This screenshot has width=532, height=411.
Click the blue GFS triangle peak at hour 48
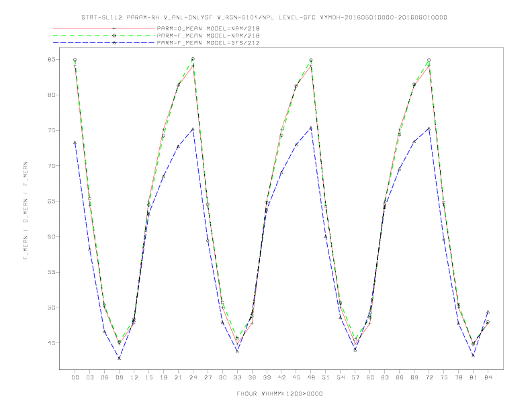pos(311,128)
